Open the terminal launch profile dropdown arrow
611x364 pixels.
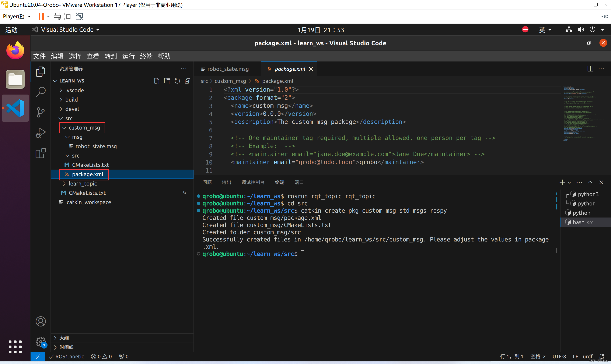[569, 183]
